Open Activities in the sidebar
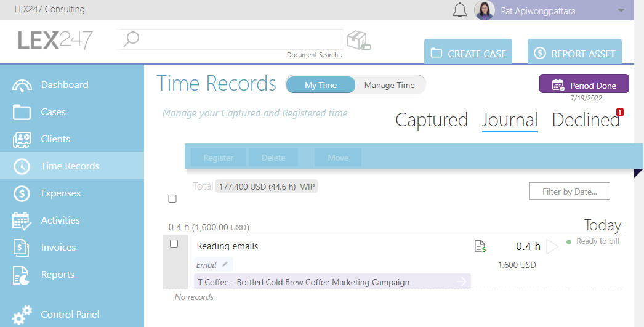This screenshot has height=327, width=644. (72, 220)
